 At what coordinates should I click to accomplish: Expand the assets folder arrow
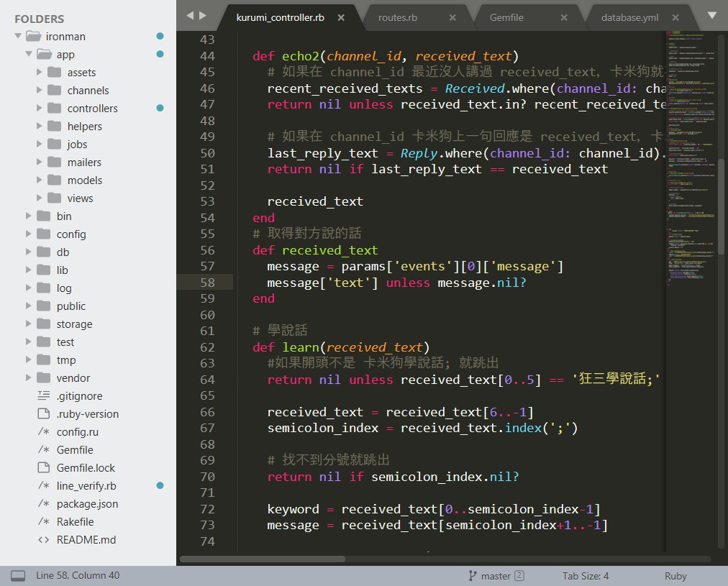(x=40, y=72)
